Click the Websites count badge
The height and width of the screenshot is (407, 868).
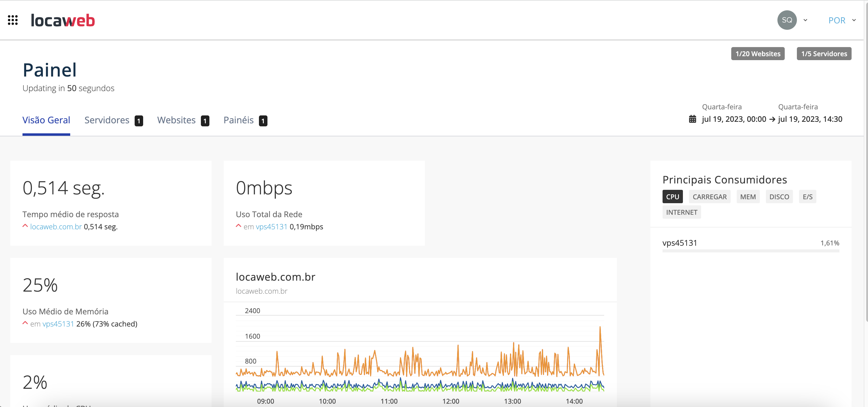click(205, 121)
